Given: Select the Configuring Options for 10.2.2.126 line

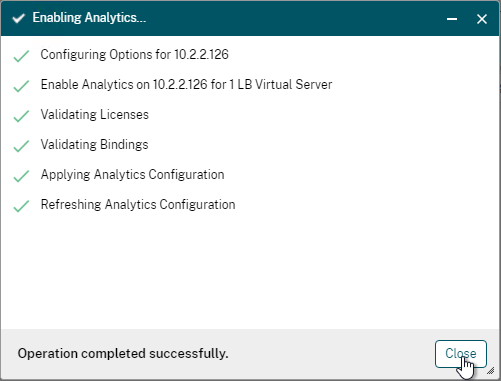Looking at the screenshot, I should [134, 55].
